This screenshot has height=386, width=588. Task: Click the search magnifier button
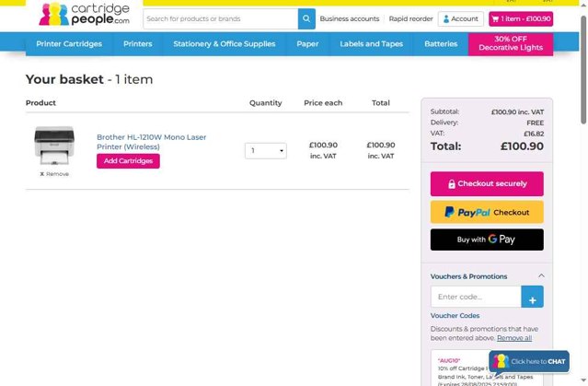pos(306,18)
